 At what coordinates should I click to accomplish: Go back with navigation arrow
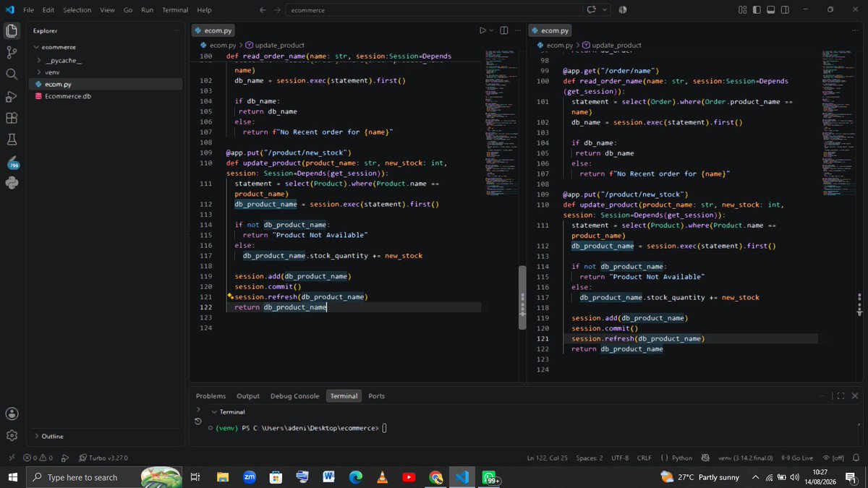263,10
